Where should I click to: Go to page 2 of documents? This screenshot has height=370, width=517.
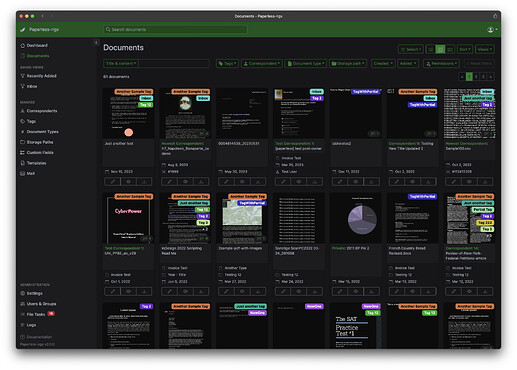pyautogui.click(x=476, y=77)
